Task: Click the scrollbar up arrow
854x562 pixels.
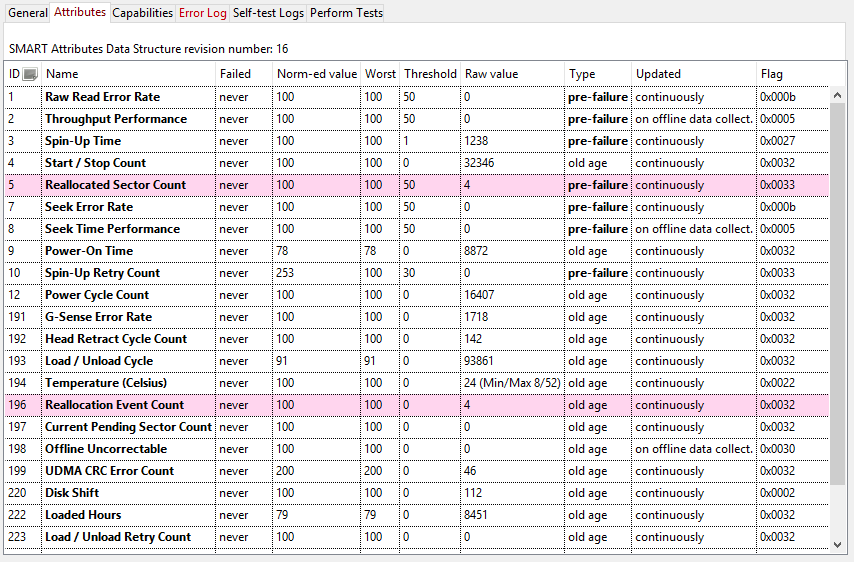Action: (x=838, y=96)
